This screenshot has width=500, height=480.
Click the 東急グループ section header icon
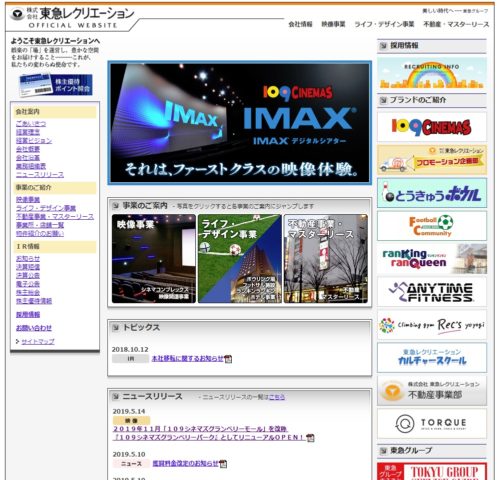[383, 451]
